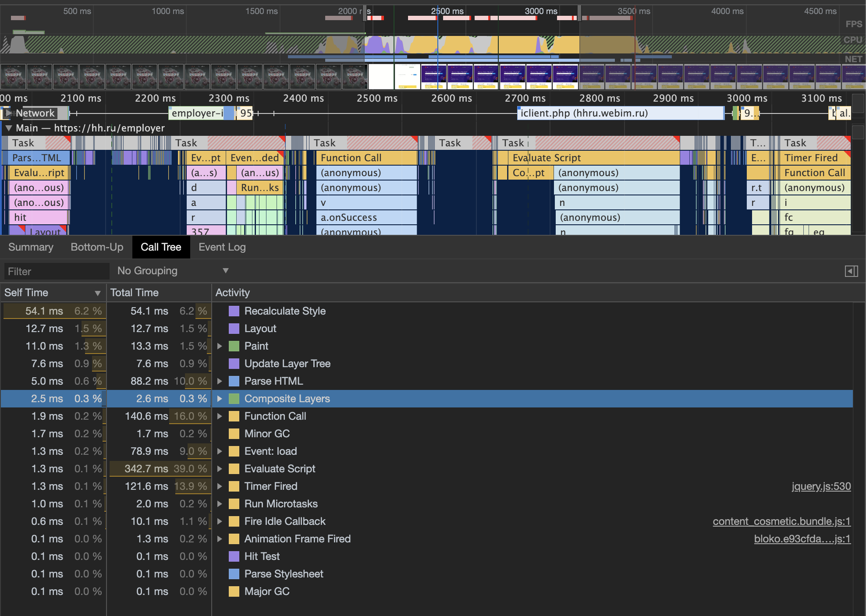866x616 pixels.
Task: Expand the Evaluate Script row
Action: 220,469
